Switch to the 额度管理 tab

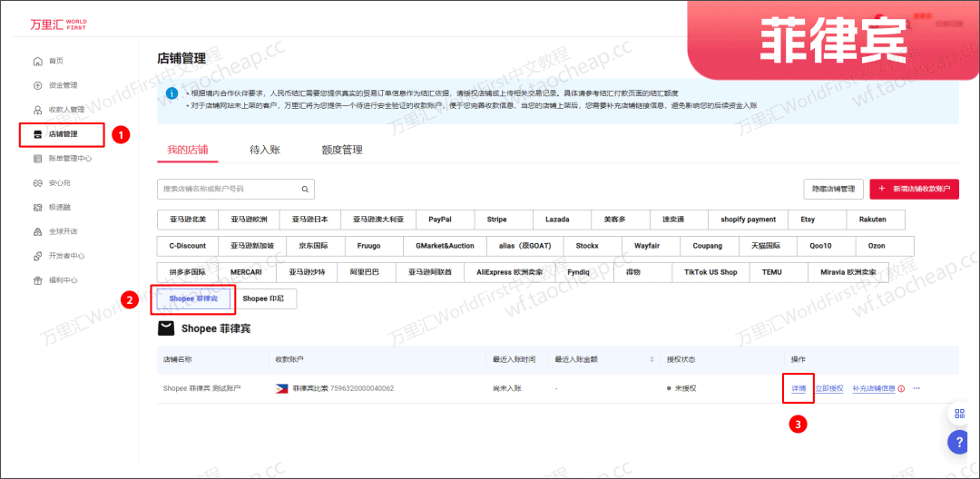342,150
